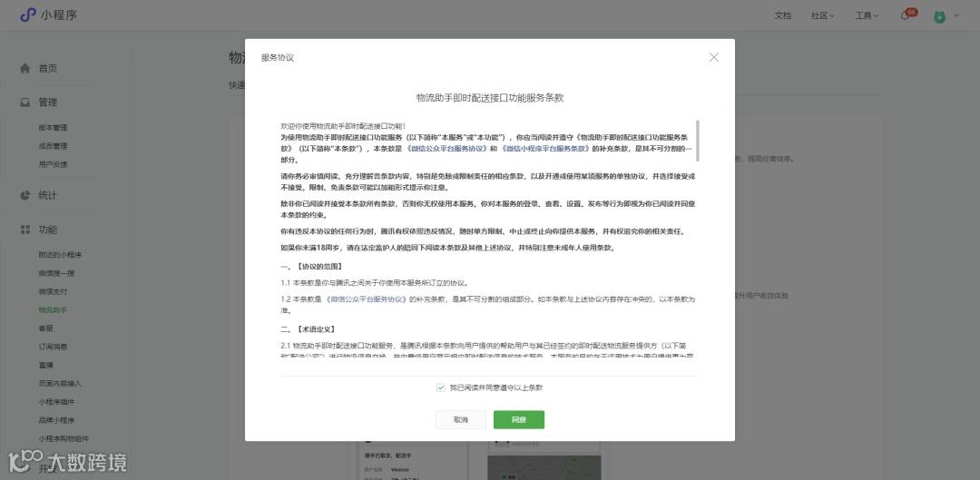Open the account dropdown arrow beside avatar
Image resolution: width=980 pixels, height=480 pixels.
coord(956,15)
